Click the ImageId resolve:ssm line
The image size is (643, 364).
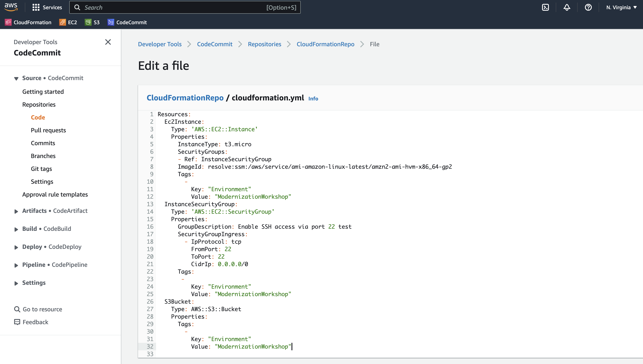pos(315,167)
